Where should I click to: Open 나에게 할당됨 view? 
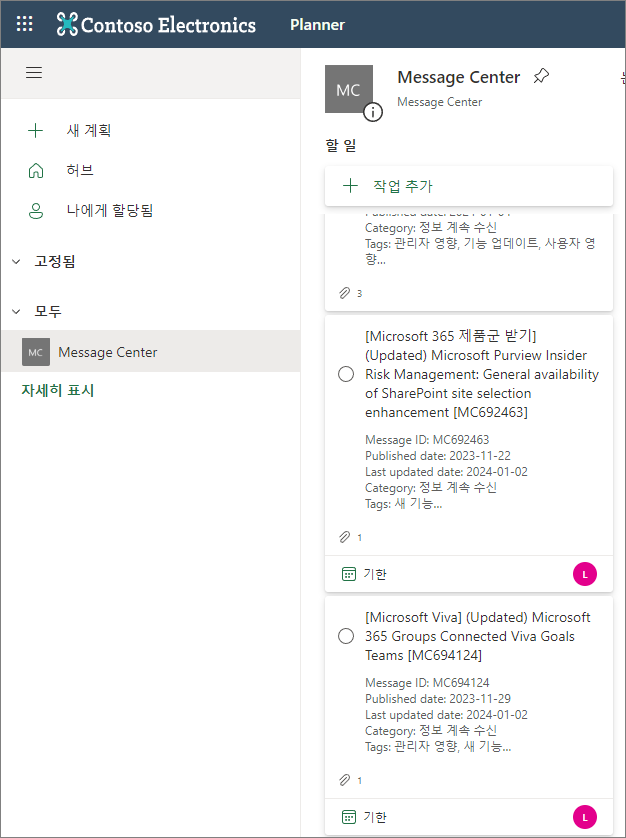coord(110,211)
